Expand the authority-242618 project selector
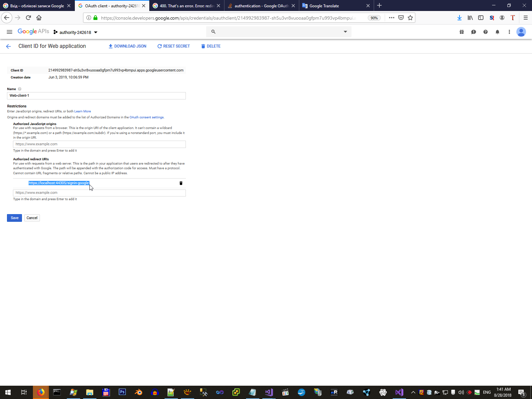Screen dimensions: 532x399 [x=75, y=32]
